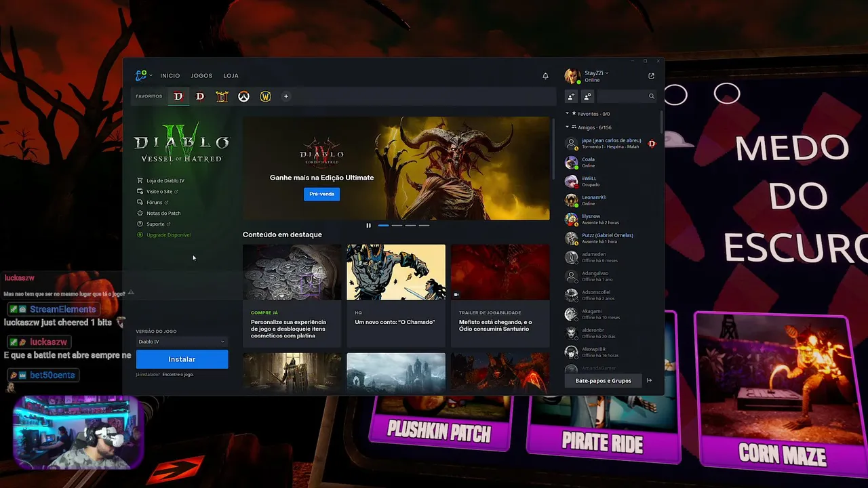Open the Suporte link
Image resolution: width=868 pixels, height=488 pixels.
point(154,224)
